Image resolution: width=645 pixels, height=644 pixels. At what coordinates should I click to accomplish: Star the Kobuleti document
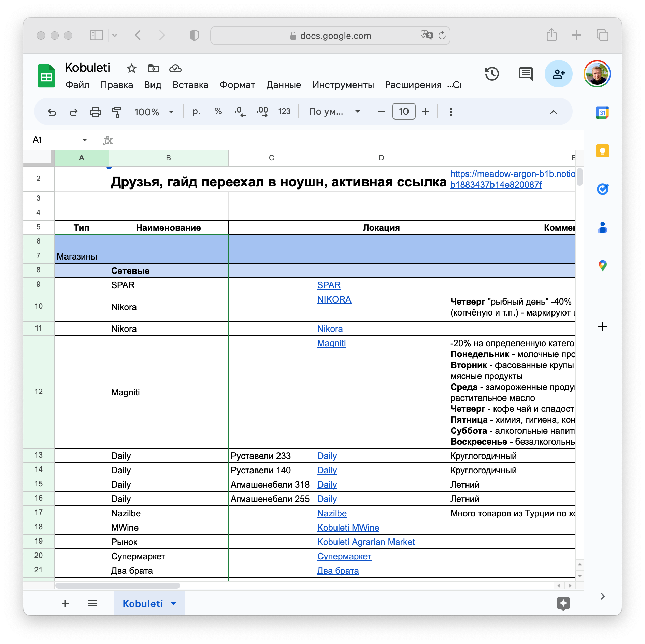point(132,68)
